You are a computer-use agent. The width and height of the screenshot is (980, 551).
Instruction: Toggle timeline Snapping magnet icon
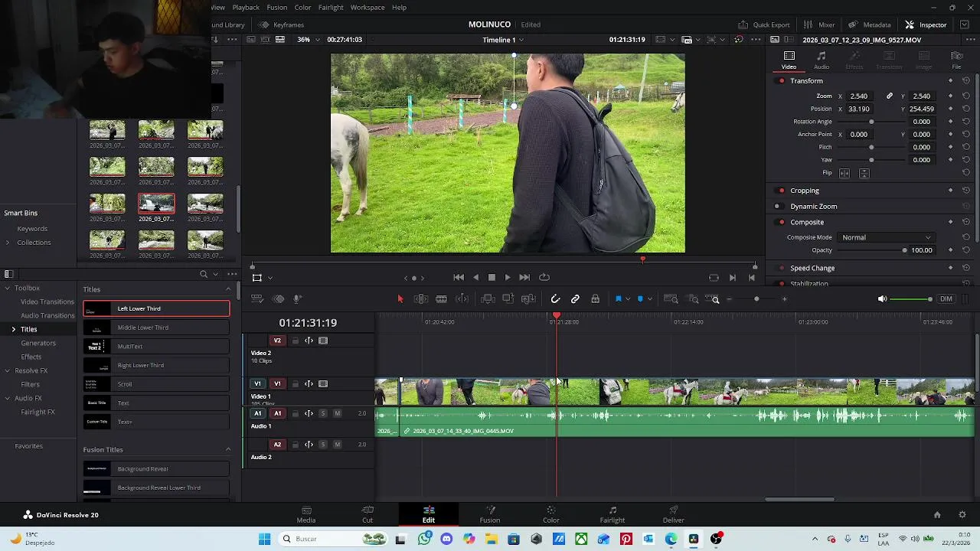[555, 299]
